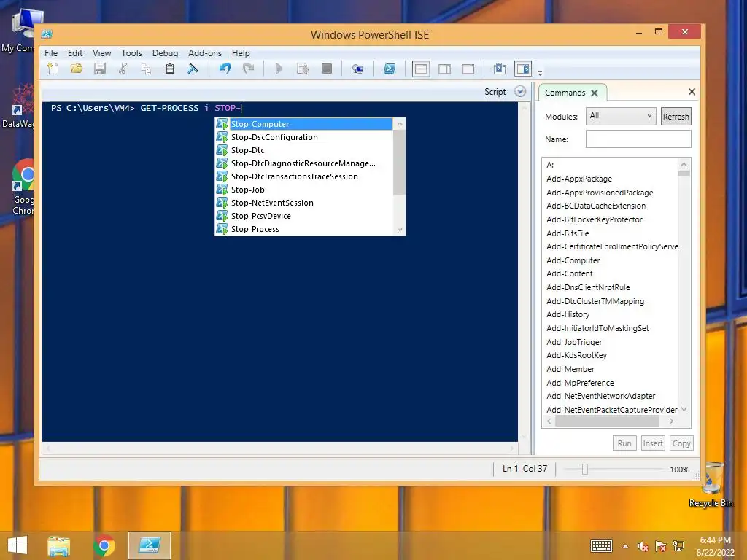Select the Commands tab
This screenshot has height=560, width=747.
click(x=565, y=93)
